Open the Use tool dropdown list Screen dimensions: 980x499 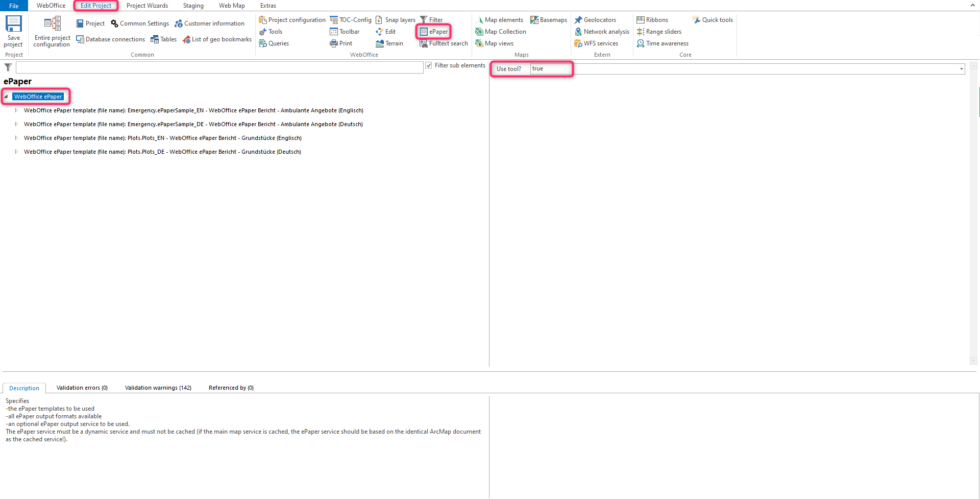962,68
